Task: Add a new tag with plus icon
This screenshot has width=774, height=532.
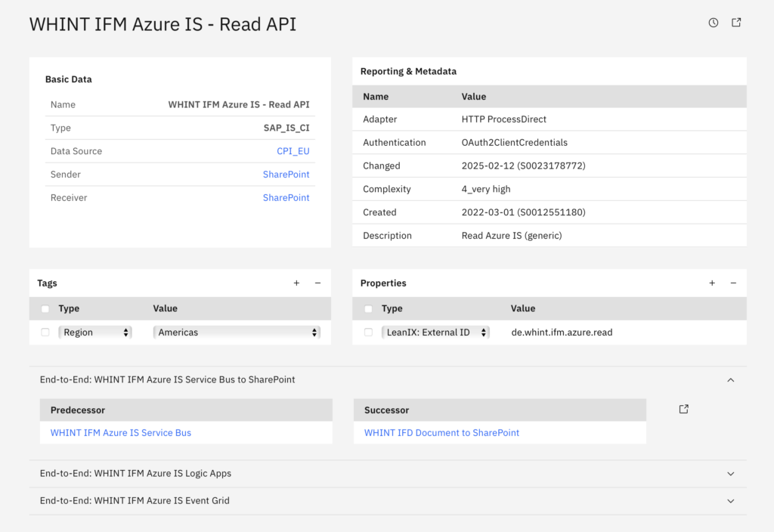Action: tap(296, 283)
